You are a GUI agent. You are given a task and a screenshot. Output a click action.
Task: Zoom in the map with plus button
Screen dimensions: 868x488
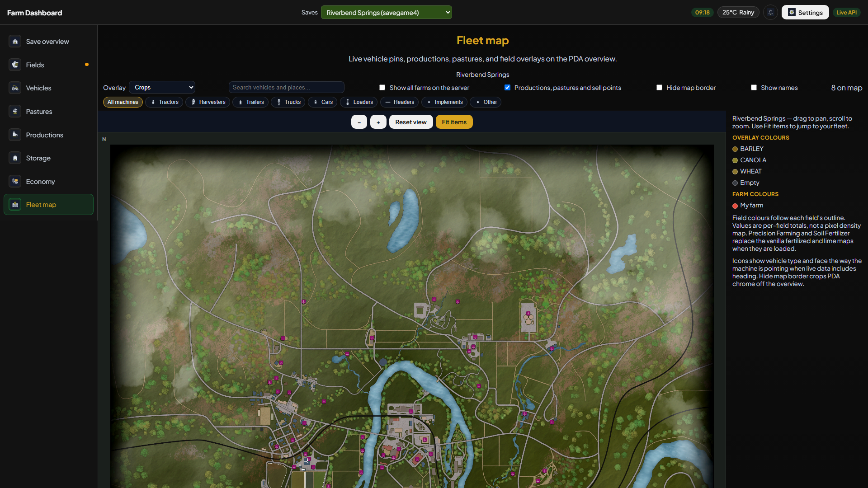click(x=378, y=122)
